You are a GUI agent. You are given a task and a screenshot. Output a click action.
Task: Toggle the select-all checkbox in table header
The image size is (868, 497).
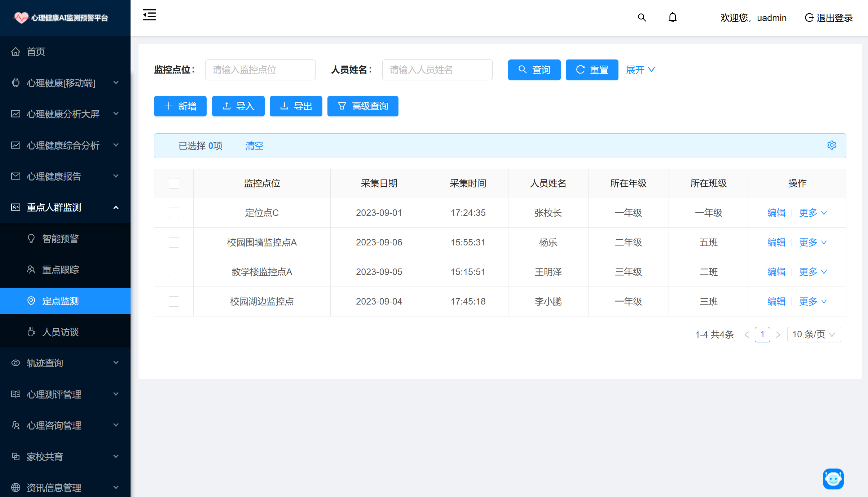tap(174, 183)
